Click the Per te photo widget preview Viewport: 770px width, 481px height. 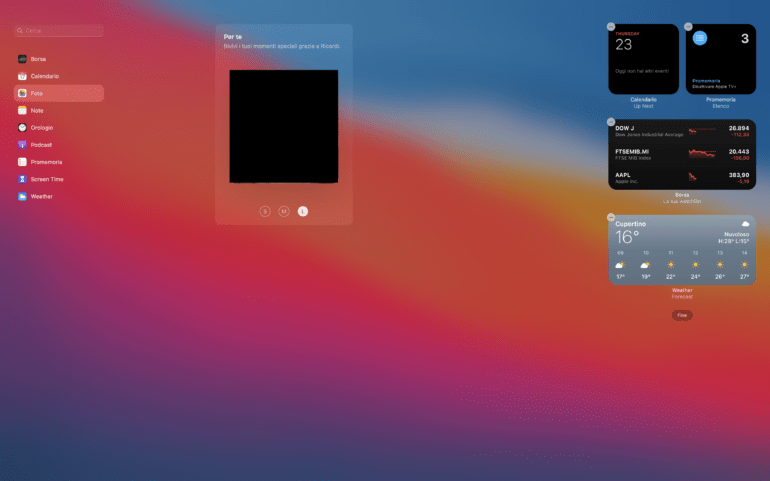pyautogui.click(x=284, y=126)
